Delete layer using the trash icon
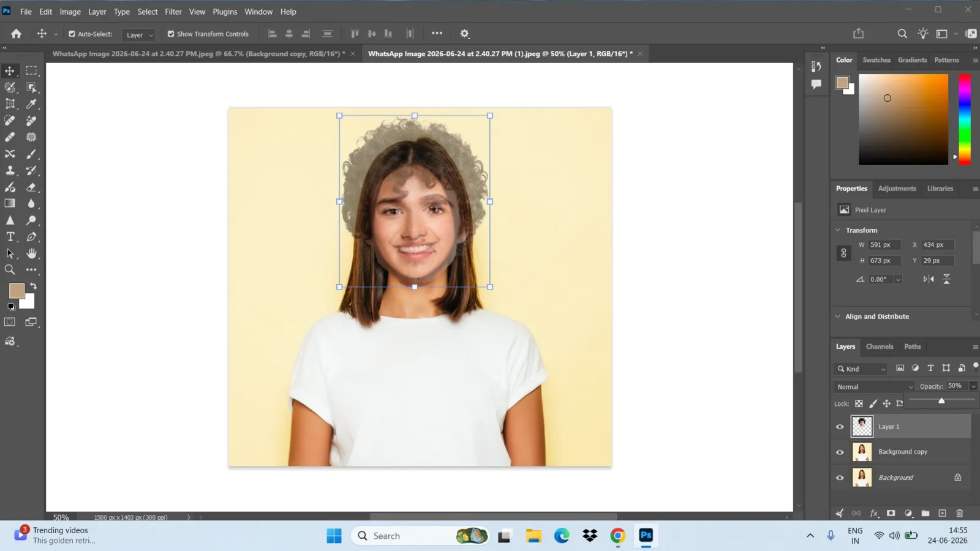980x551 pixels. (x=960, y=513)
